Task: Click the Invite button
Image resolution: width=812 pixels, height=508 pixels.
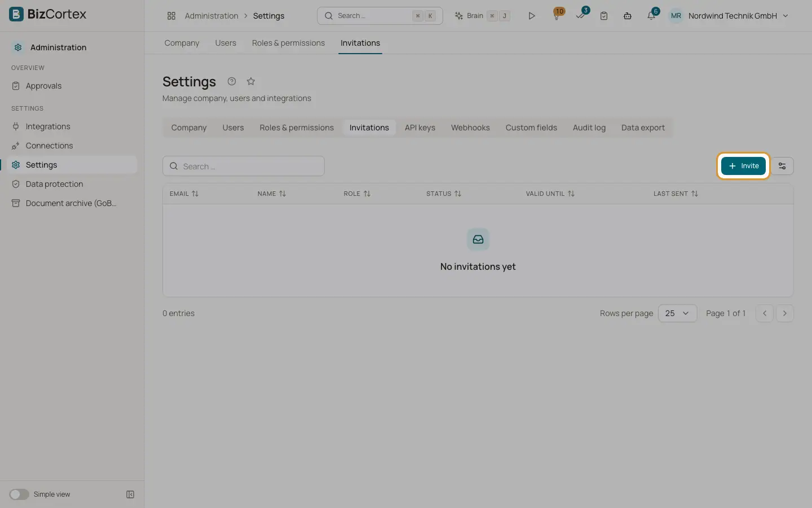Action: [x=743, y=166]
